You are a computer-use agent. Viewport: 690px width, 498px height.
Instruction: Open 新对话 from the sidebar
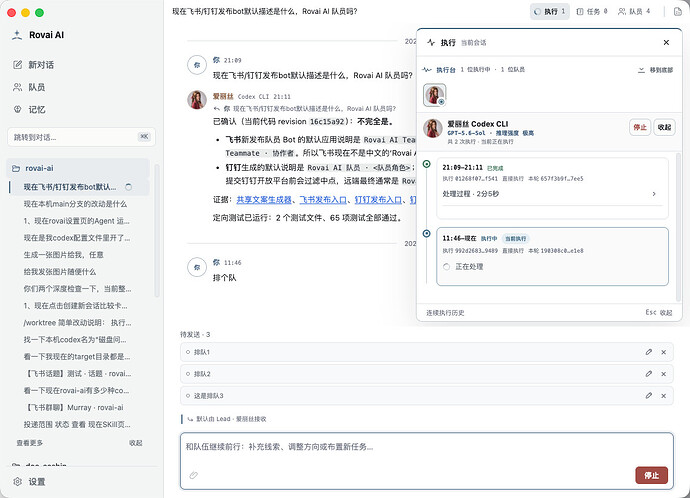click(33, 65)
